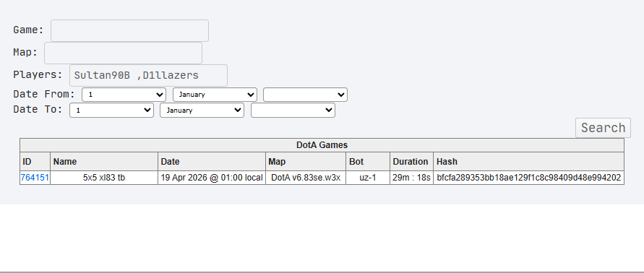Click the Players field containing Sultan90B
The image size is (644, 273).
148,75
